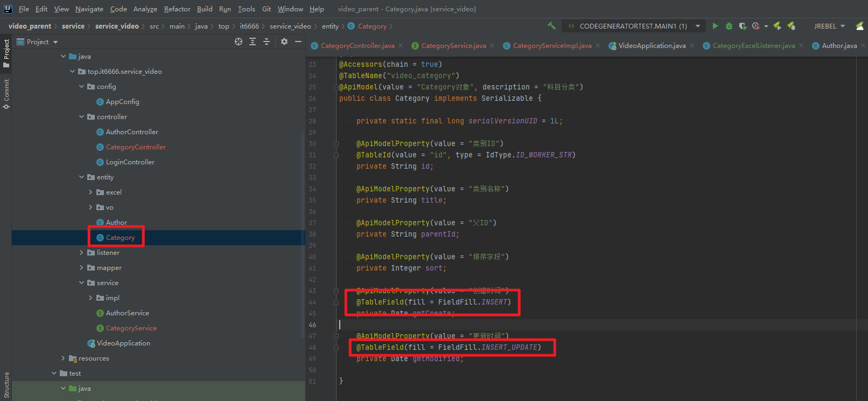Viewport: 868px width, 401px height.
Task: Open the Analyze menu
Action: pos(145,9)
